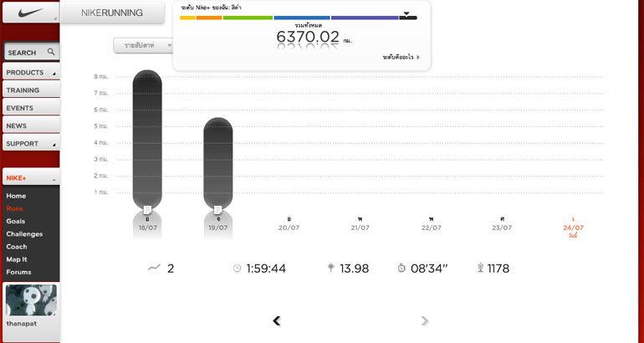
Task: Select Goals in the Nike+ menu
Action: click(x=15, y=222)
